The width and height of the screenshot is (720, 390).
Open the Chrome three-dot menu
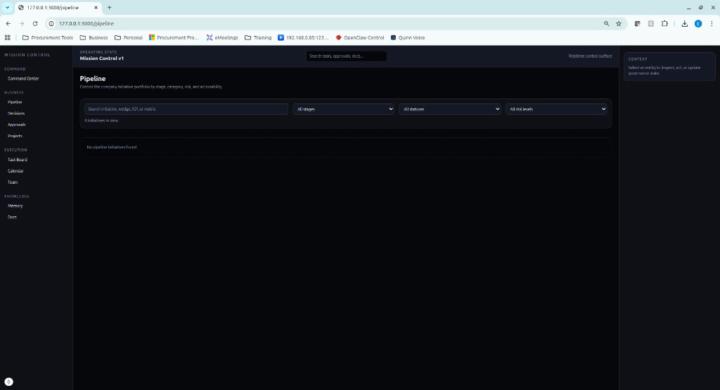[711, 23]
